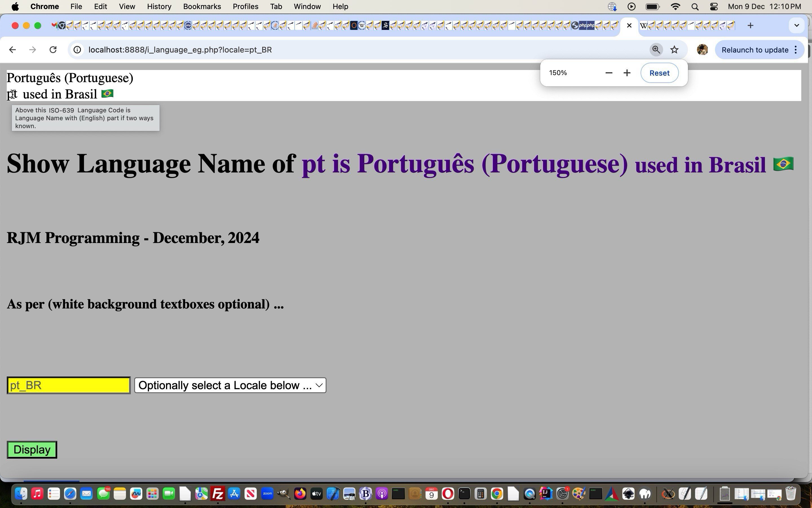Open the 'Optionally select a Locale below' dropdown
Viewport: 812px width, 508px height.
pos(230,385)
